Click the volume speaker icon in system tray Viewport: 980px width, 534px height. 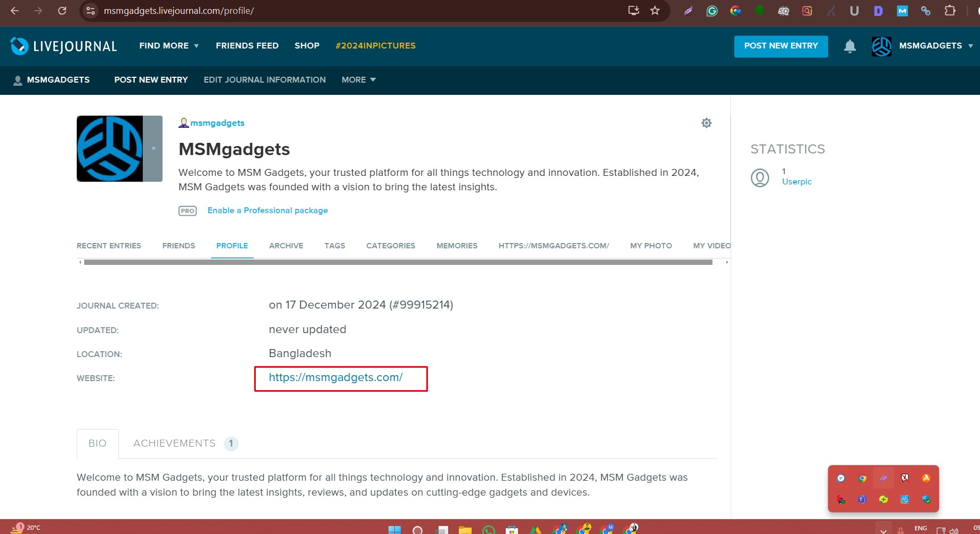click(x=954, y=530)
